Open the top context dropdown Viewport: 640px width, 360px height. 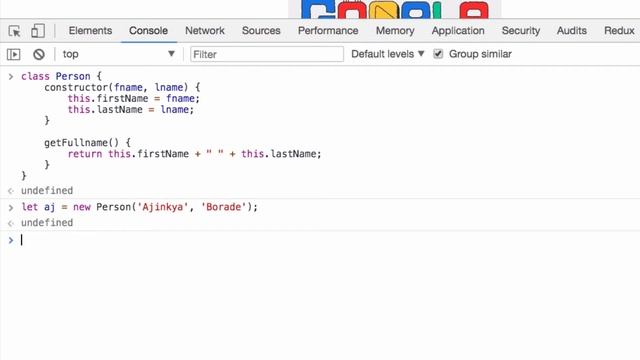pos(118,54)
